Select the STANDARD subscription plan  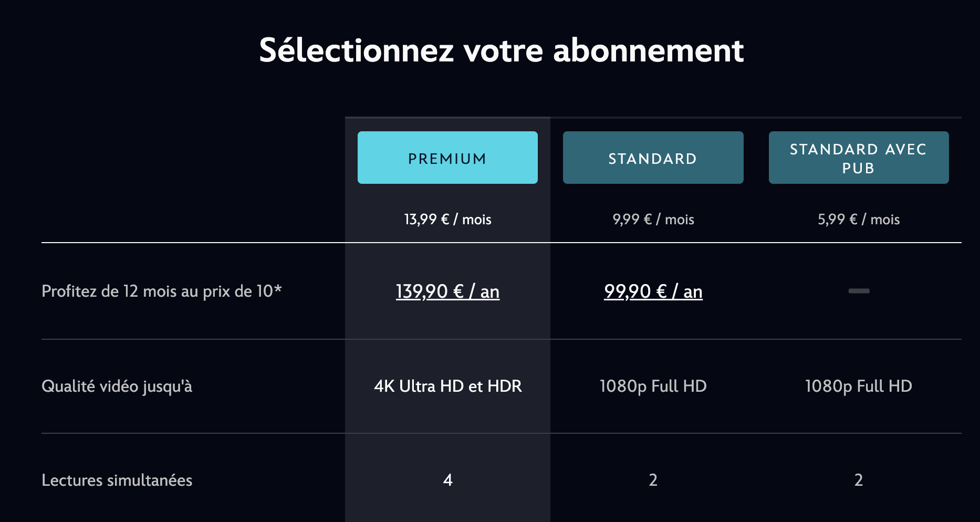point(653,158)
